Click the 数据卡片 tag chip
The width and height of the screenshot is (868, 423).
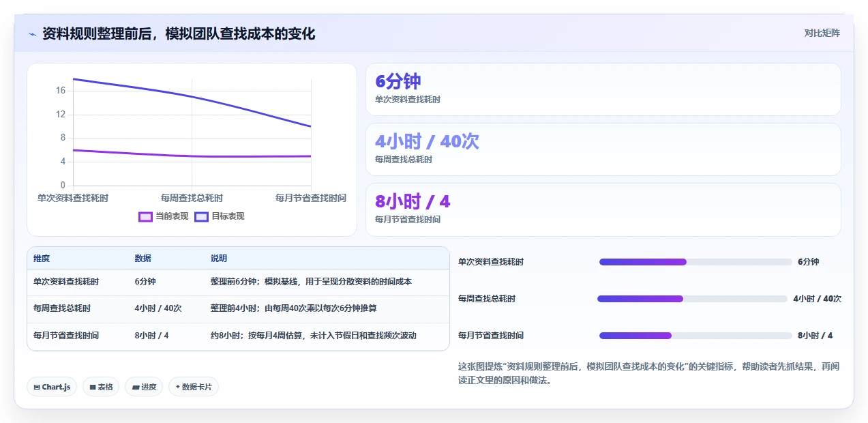(194, 387)
